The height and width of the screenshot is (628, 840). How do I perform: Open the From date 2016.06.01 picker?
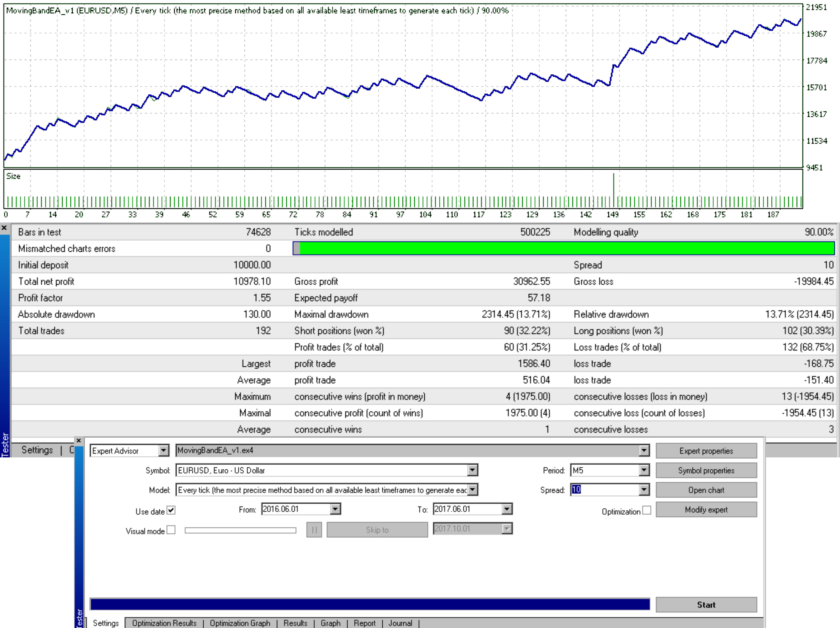coord(335,509)
